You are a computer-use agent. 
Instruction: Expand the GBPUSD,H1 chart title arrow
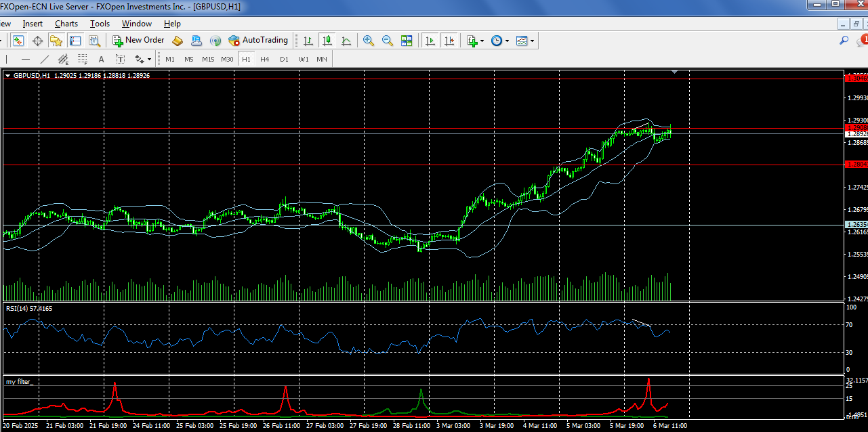[x=7, y=75]
